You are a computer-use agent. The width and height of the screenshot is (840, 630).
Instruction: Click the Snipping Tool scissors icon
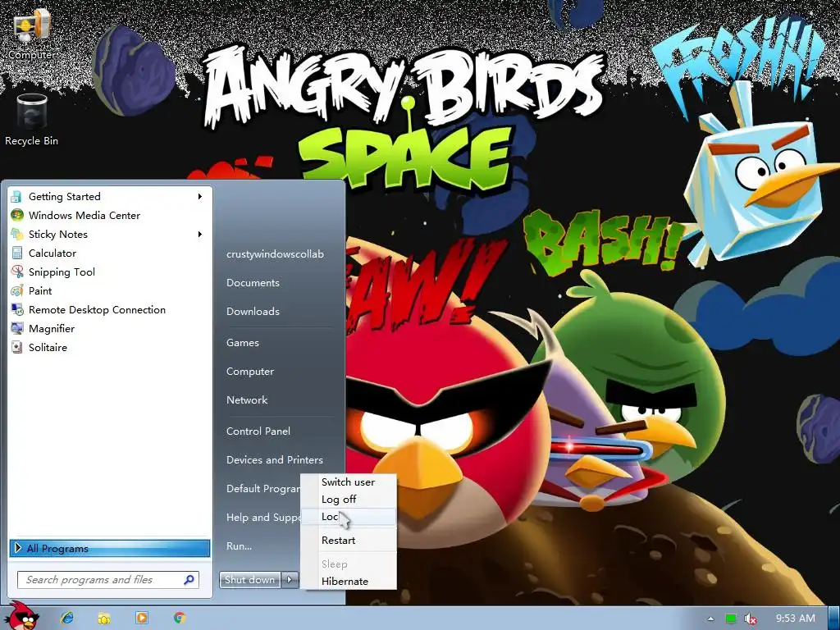tap(17, 272)
